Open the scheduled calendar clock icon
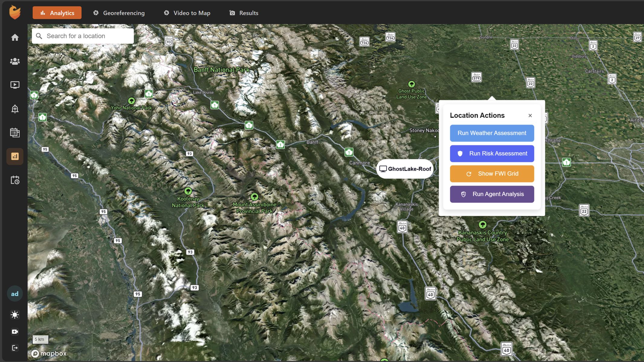The width and height of the screenshot is (644, 362). coord(15,180)
